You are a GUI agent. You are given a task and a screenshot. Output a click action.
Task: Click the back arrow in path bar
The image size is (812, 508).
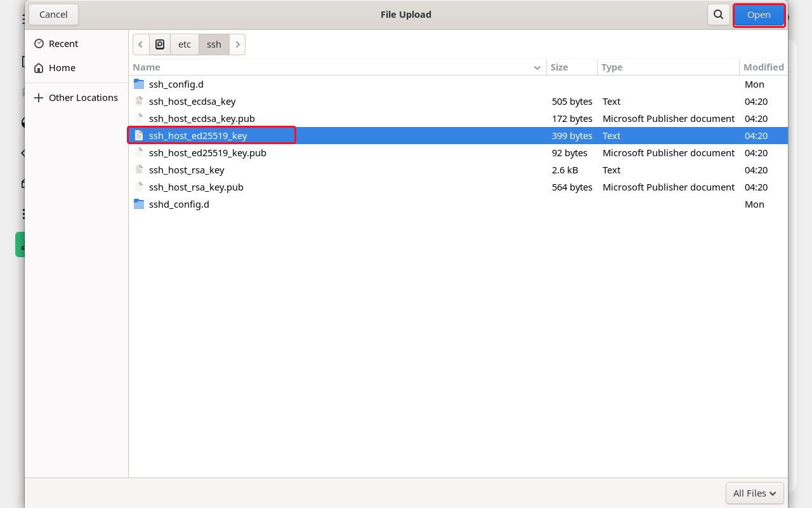[140, 44]
